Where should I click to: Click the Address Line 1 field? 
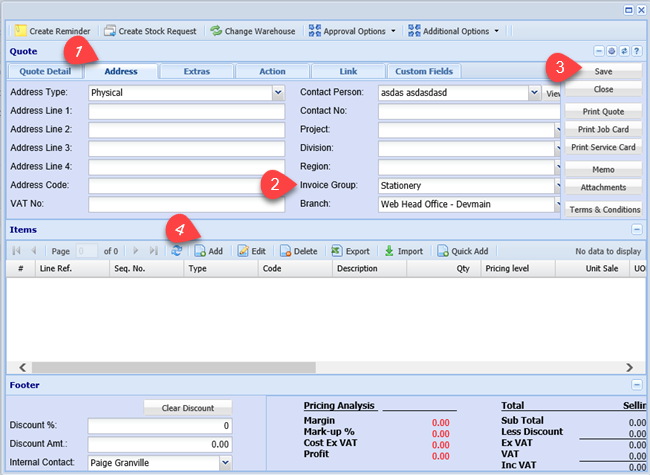coord(186,111)
